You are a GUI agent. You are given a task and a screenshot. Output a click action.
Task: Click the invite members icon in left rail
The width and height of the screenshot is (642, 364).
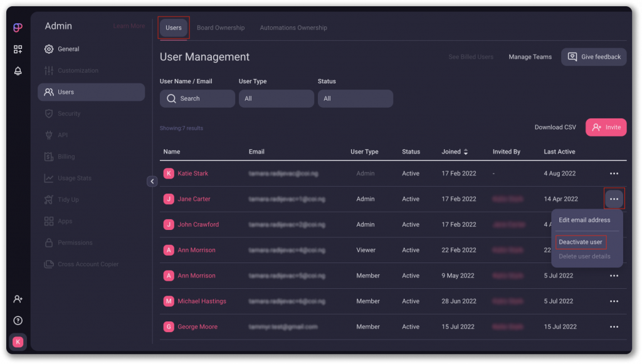pos(18,299)
